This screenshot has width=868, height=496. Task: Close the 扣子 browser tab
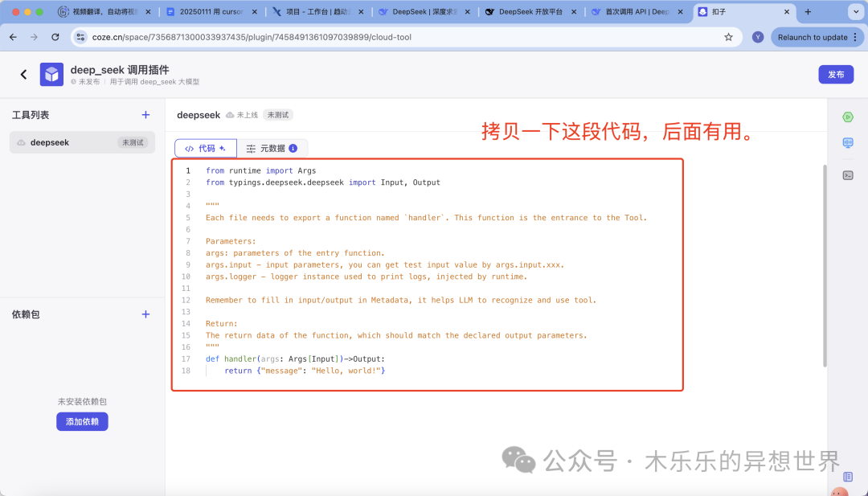tap(787, 11)
